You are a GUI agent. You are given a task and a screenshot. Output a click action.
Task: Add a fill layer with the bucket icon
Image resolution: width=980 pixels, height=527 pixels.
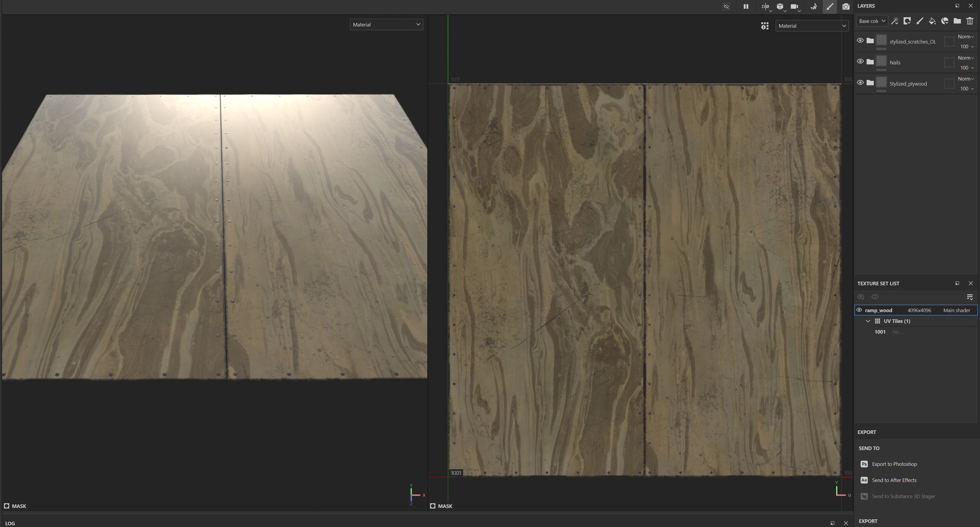click(932, 21)
